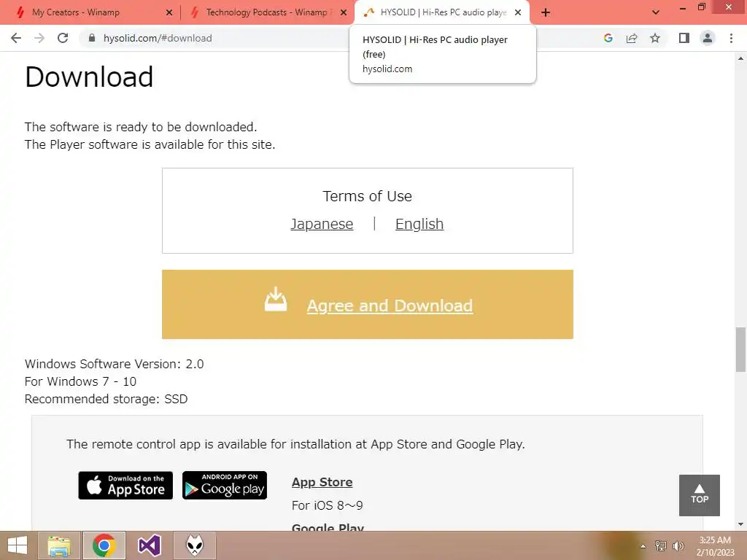Launch Visual Studio from taskbar
This screenshot has width=747, height=560.
(149, 545)
